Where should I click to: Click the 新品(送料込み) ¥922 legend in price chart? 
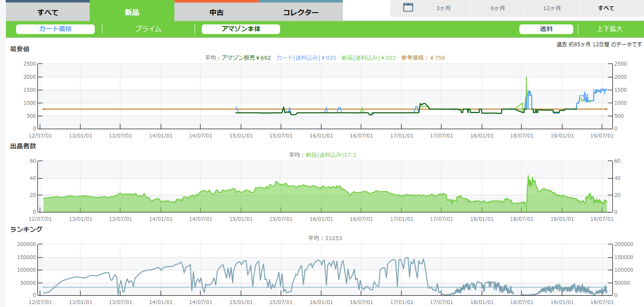coord(369,58)
